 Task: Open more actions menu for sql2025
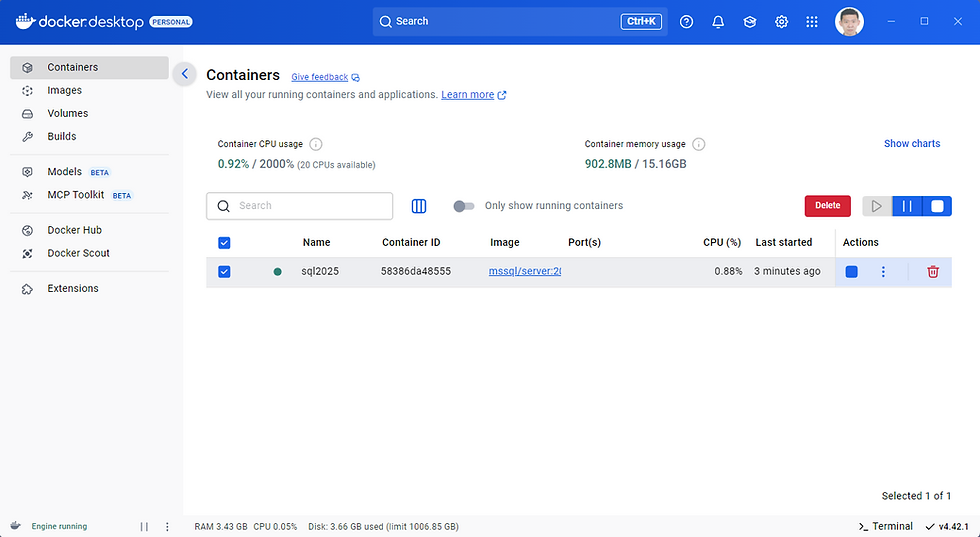[x=883, y=272]
